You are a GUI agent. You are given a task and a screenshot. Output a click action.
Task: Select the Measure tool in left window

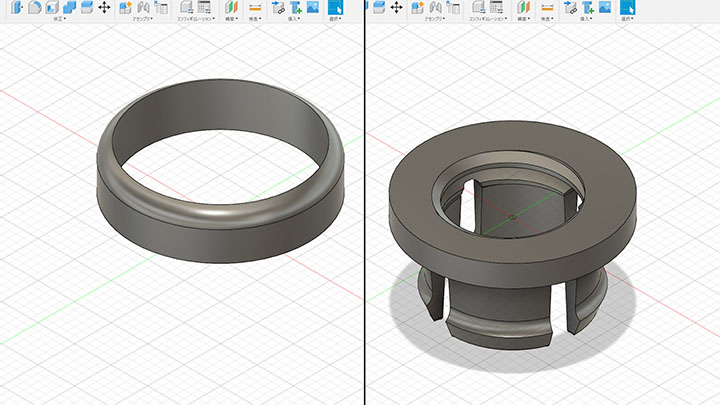coord(255,7)
